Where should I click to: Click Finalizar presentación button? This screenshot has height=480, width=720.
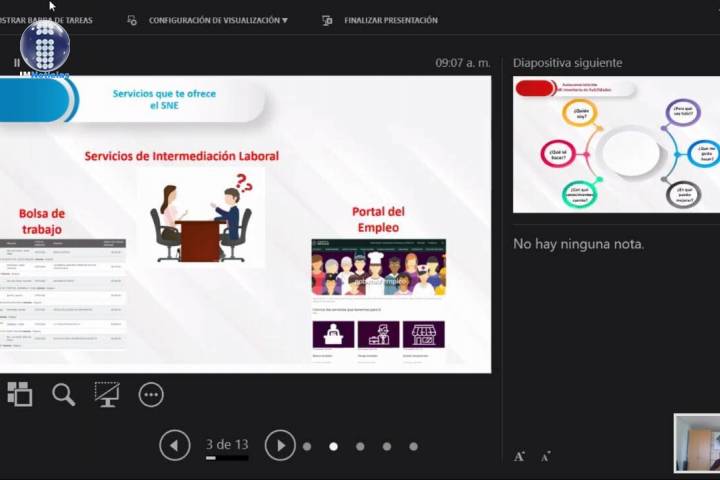[390, 20]
